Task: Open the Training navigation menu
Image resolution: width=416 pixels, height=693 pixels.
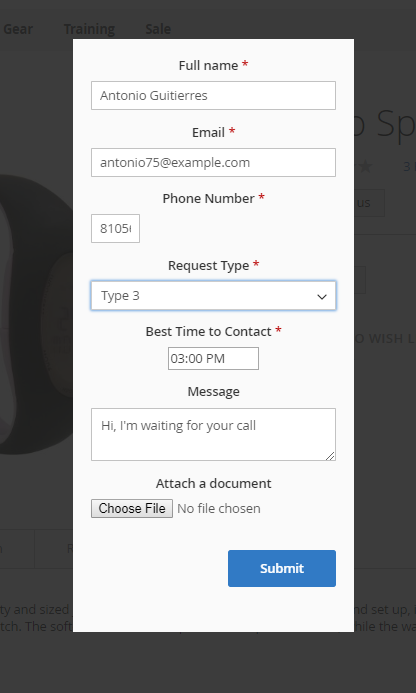Action: pos(89,29)
